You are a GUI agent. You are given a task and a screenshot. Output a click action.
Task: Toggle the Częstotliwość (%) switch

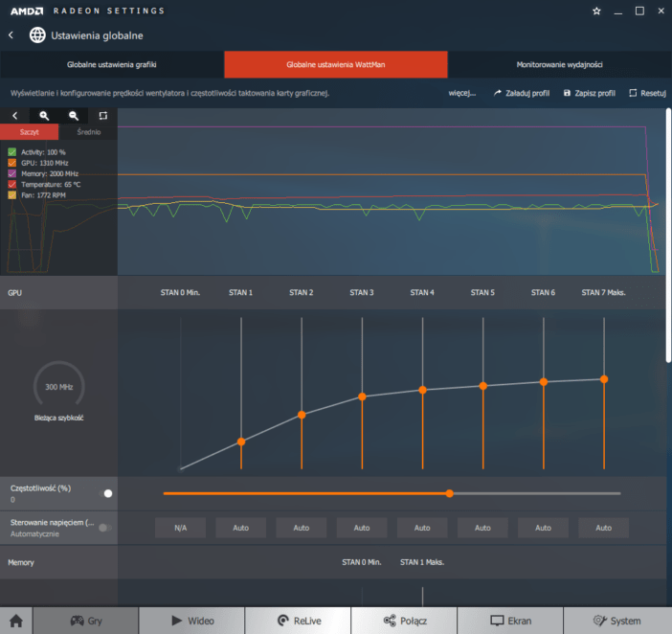tap(105, 493)
